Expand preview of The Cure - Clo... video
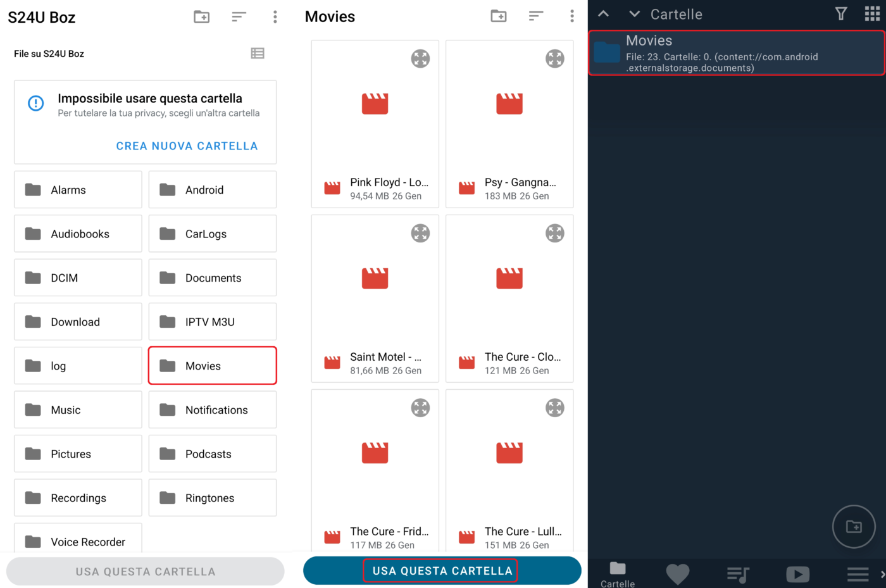This screenshot has height=588, width=886. coord(555,234)
